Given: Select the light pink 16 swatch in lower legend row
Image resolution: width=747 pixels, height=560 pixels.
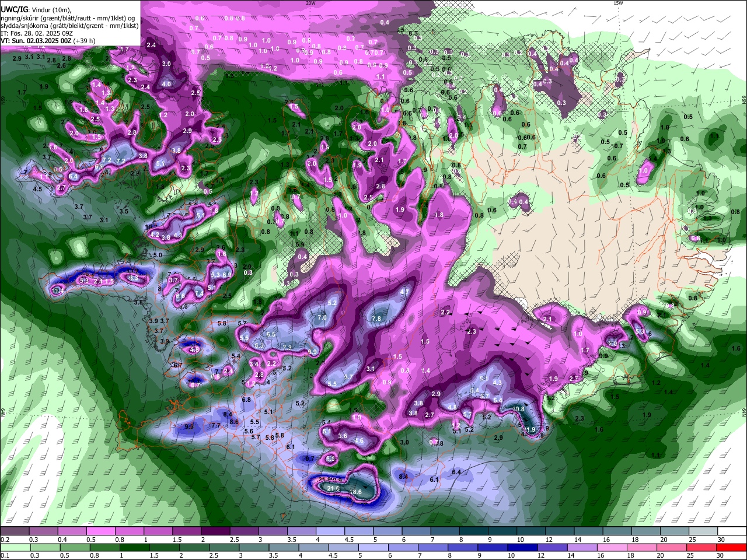Looking at the screenshot, I should coord(612,548).
